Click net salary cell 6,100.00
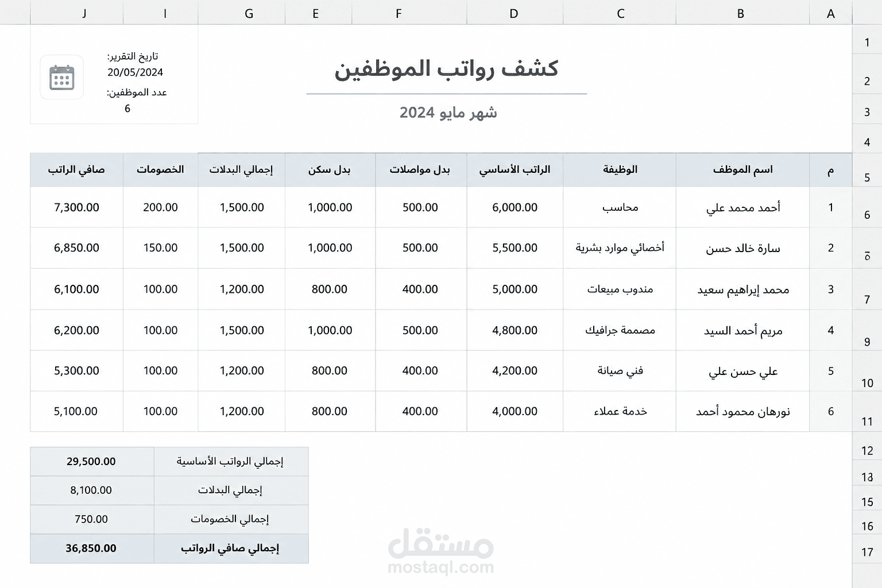The image size is (882, 588). pyautogui.click(x=76, y=289)
